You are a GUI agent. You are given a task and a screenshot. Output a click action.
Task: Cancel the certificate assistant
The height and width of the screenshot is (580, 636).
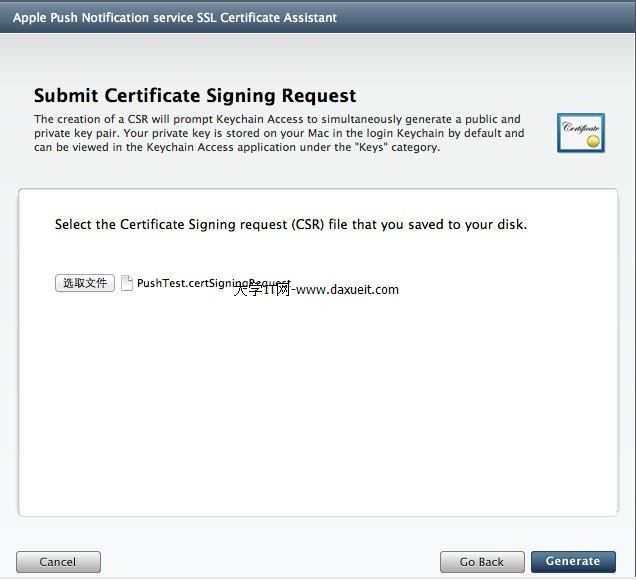pos(58,562)
